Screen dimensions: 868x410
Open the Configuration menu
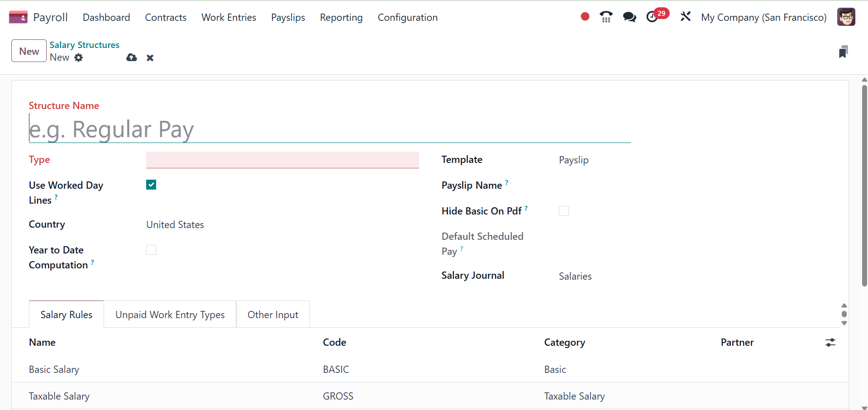(407, 17)
